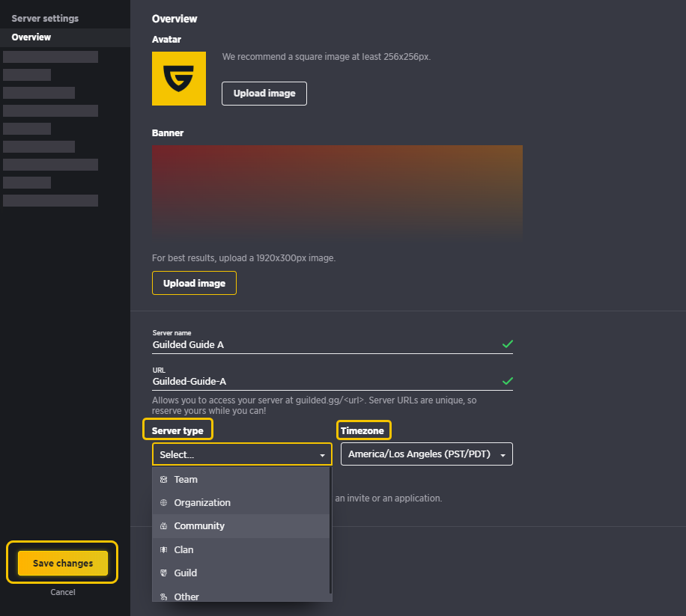
Task: Open the Overview settings tab
Action: coord(65,37)
